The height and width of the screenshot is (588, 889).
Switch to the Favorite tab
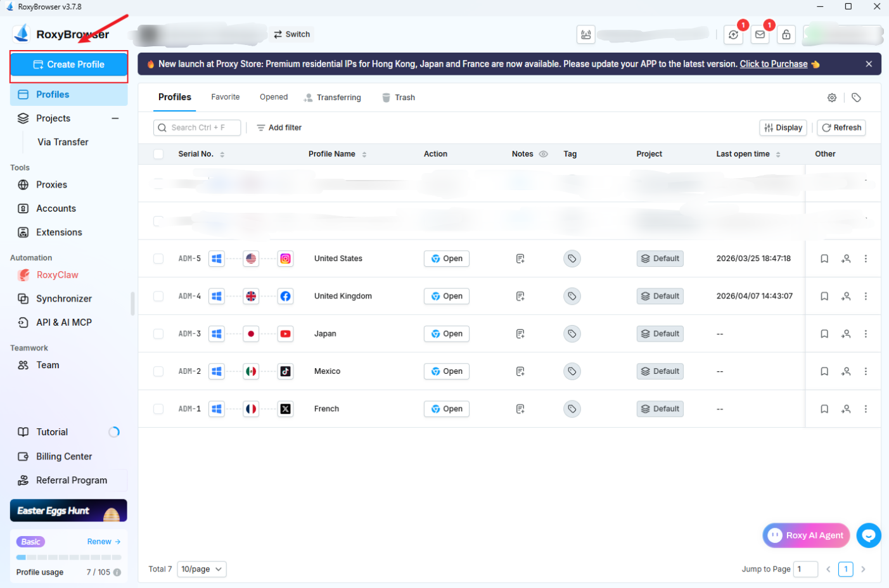[225, 97]
